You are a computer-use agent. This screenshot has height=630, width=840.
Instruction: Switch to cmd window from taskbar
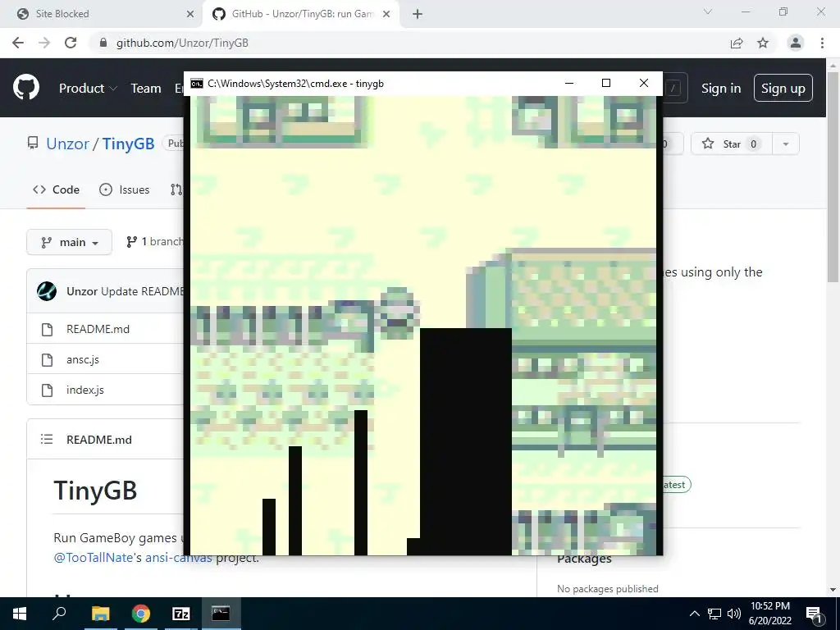221,614
